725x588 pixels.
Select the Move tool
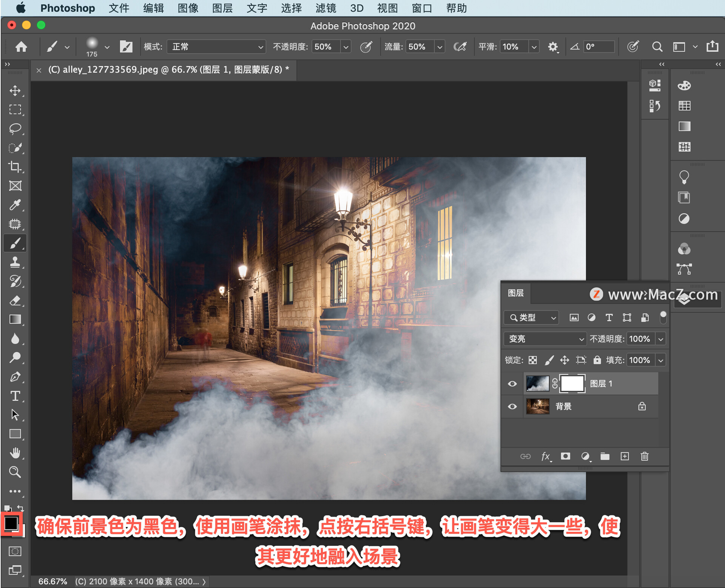tap(15, 91)
